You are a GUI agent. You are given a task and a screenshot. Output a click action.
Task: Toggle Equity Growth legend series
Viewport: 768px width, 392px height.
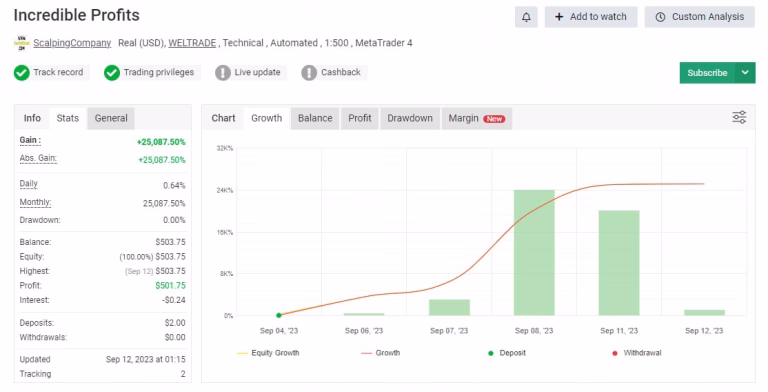268,353
